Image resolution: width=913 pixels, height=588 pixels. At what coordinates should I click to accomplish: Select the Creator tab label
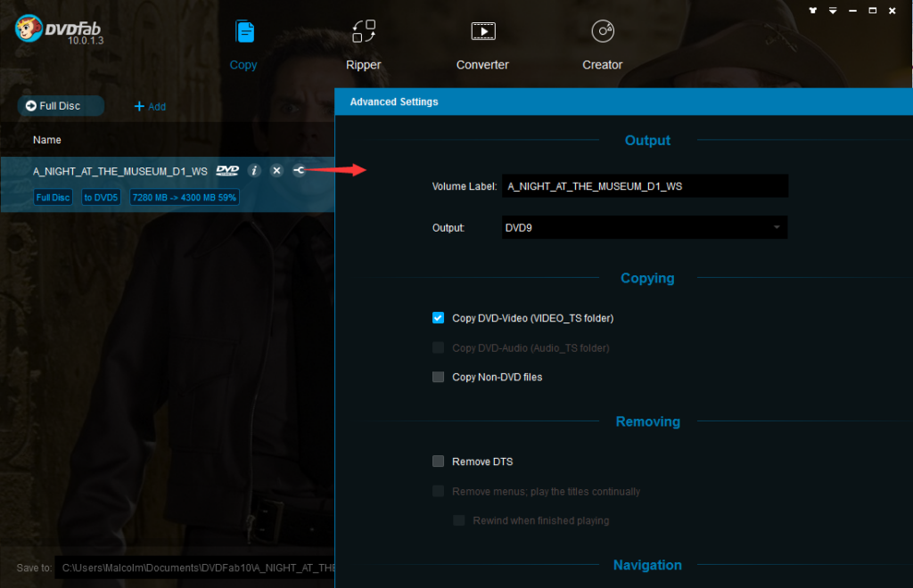tap(603, 64)
